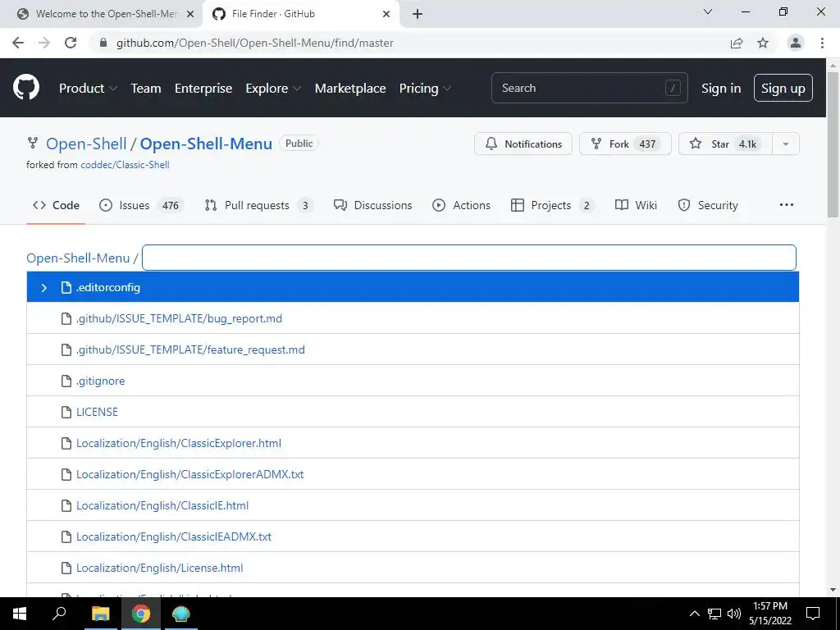Open the Issues tab
Image resolution: width=840 pixels, height=630 pixels.
click(141, 205)
